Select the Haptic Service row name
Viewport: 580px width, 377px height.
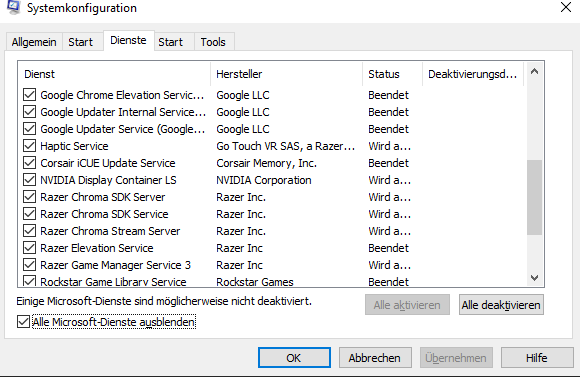coord(74,146)
